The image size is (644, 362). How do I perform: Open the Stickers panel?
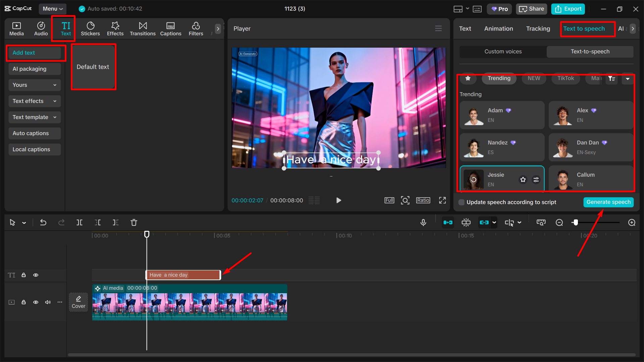click(90, 29)
